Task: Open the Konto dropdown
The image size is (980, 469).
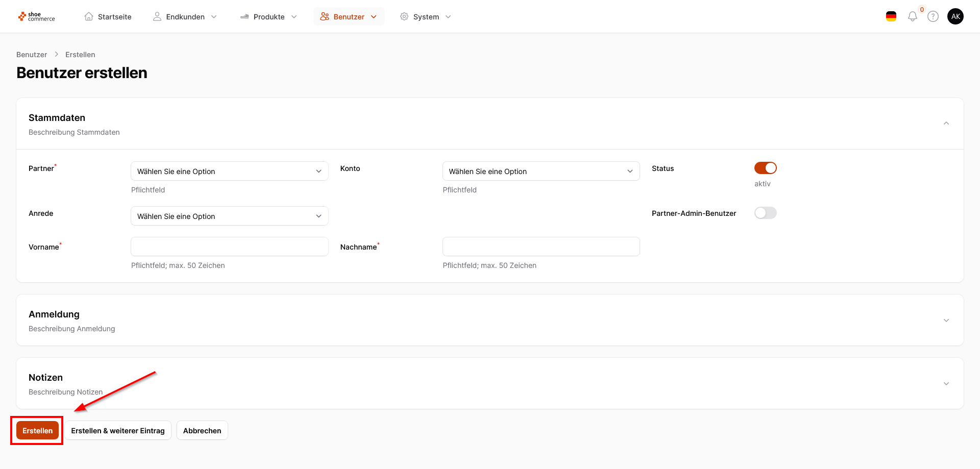Action: point(541,171)
